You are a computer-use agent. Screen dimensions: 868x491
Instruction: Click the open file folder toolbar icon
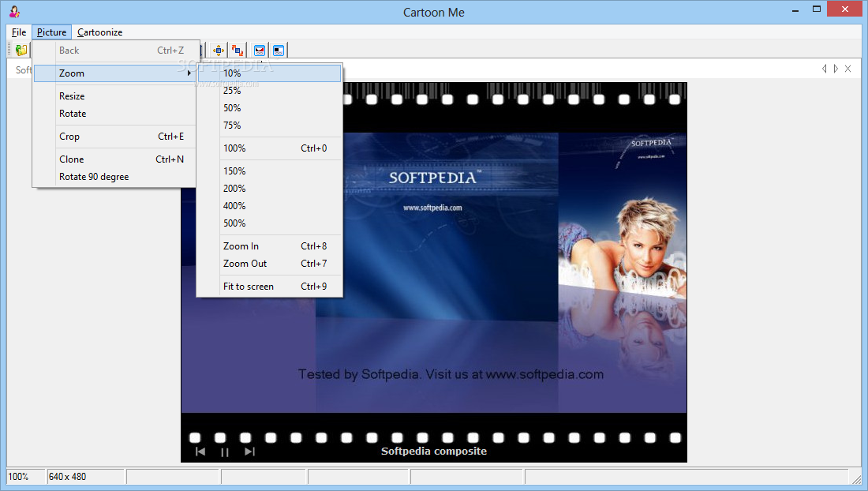[21, 51]
